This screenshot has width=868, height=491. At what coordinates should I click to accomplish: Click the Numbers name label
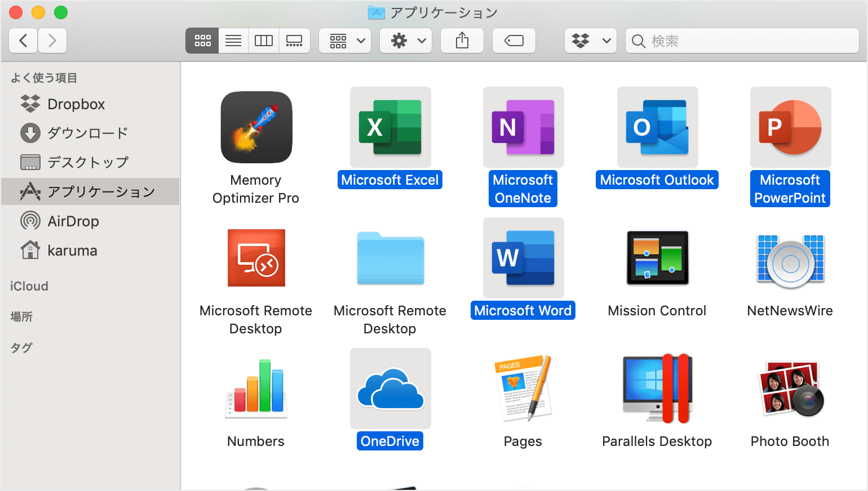[256, 441]
